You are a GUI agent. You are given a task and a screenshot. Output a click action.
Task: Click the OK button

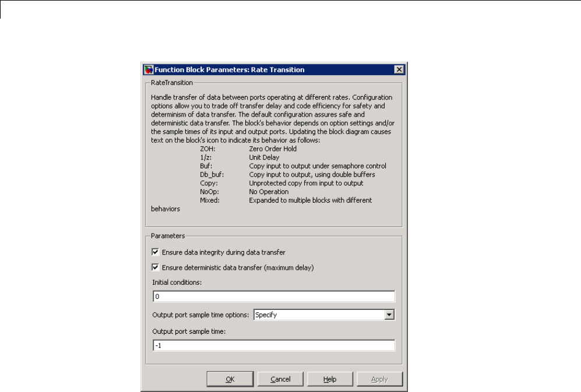pyautogui.click(x=230, y=379)
